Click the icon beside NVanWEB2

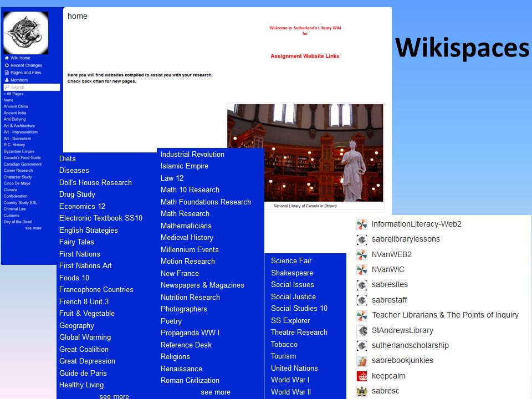362,254
